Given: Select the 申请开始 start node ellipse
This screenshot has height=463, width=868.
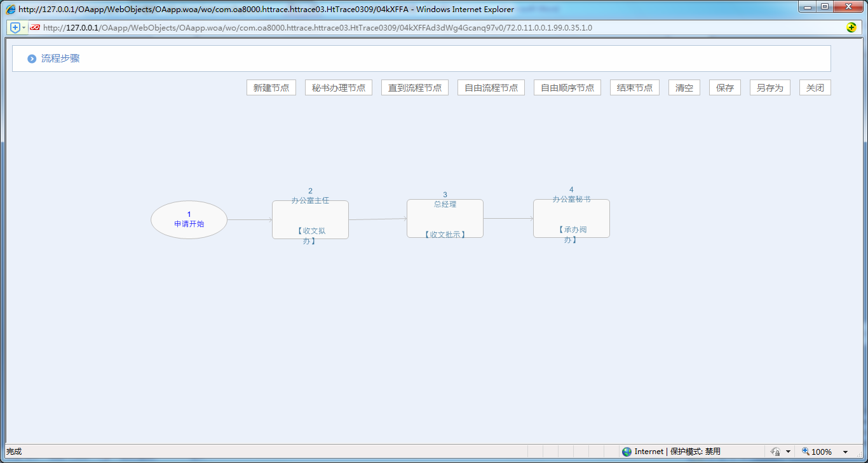Looking at the screenshot, I should (189, 220).
